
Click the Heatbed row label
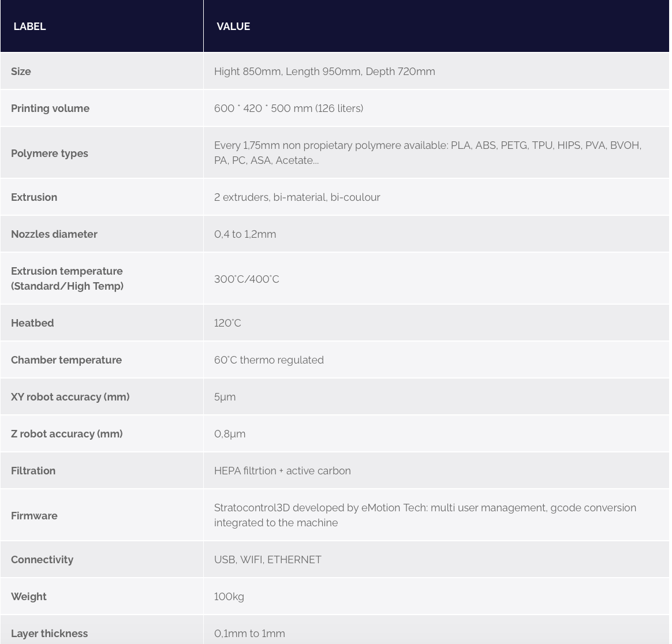32,323
